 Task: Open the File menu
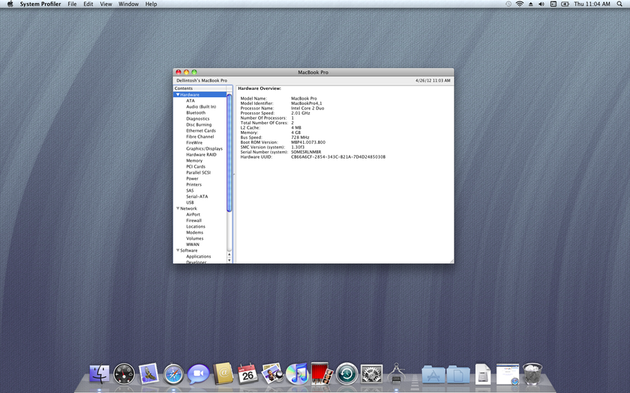pos(72,4)
